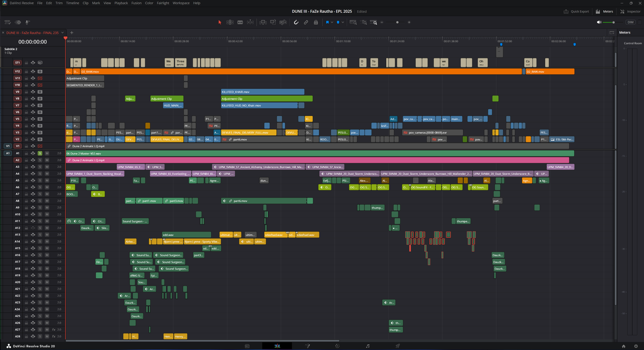Lock the ST1 subtitle track
The width and height of the screenshot is (644, 350).
(x=26, y=63)
